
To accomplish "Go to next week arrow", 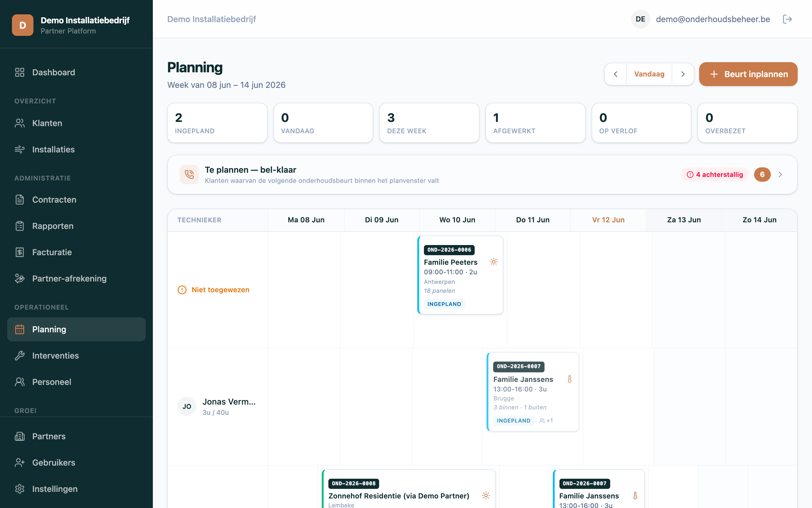I will [x=683, y=74].
